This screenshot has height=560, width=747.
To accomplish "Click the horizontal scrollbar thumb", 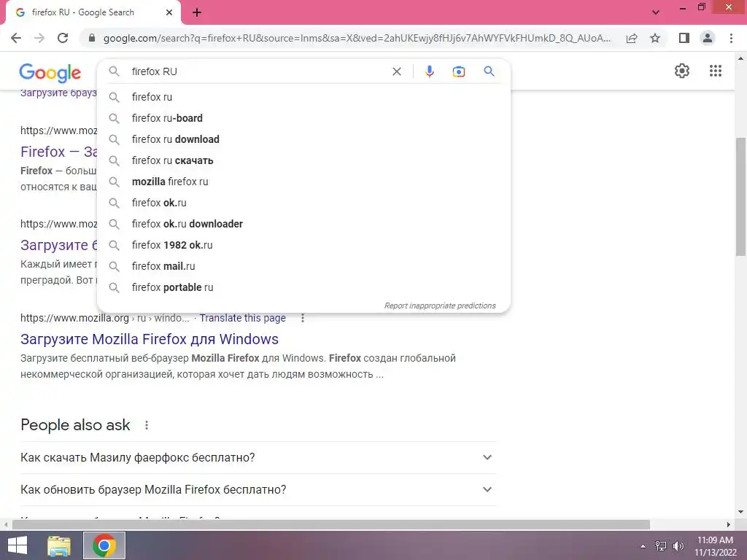I will tap(331, 524).
